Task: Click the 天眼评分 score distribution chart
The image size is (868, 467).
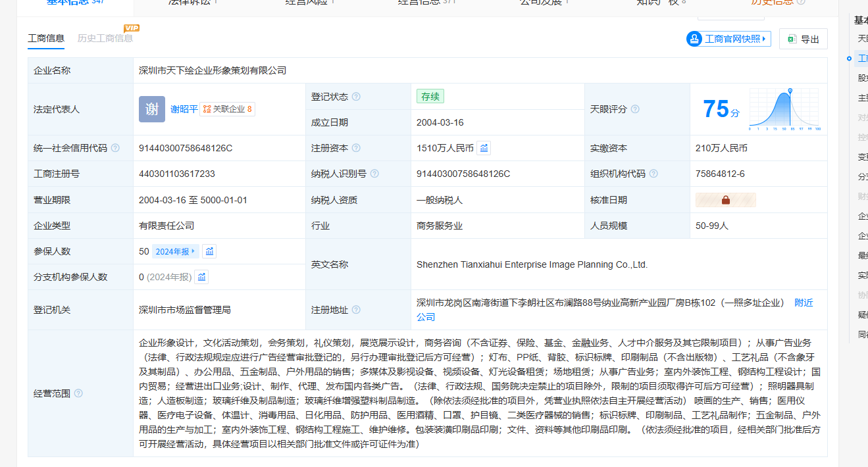Action: click(784, 109)
